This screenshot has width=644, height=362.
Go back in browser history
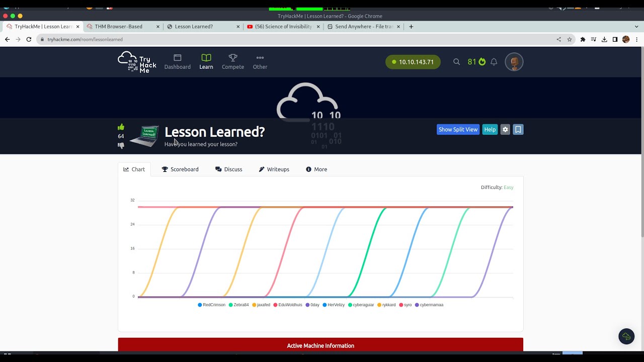click(x=7, y=39)
